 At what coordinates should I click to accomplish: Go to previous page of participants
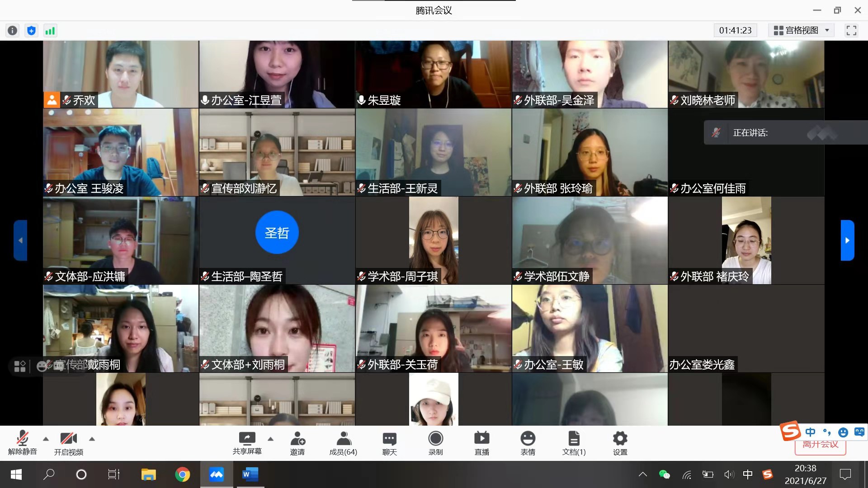(x=20, y=240)
